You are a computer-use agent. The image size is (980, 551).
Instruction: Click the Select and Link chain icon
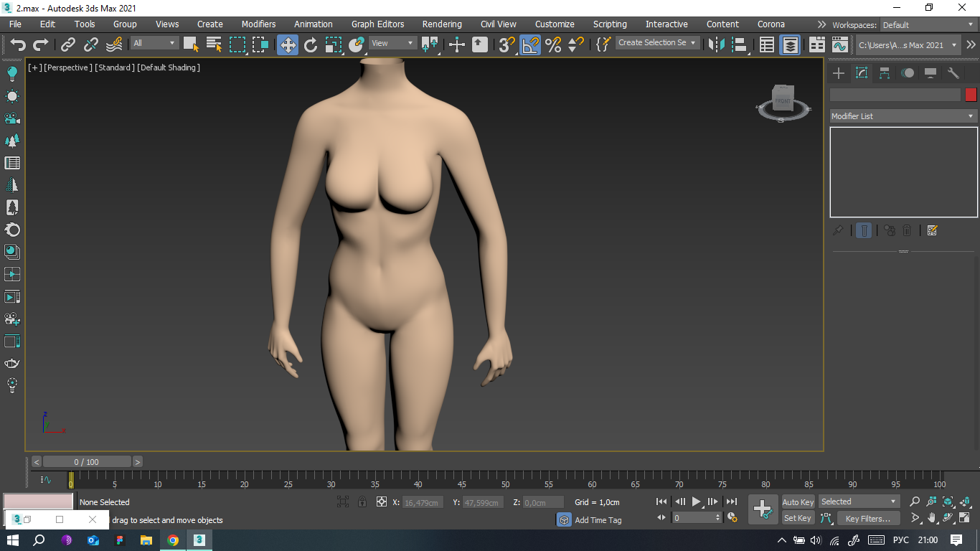[x=68, y=44]
